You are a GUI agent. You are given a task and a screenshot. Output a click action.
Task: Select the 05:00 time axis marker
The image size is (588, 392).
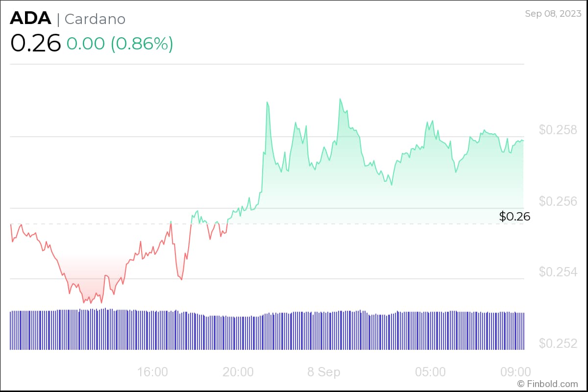pos(430,372)
